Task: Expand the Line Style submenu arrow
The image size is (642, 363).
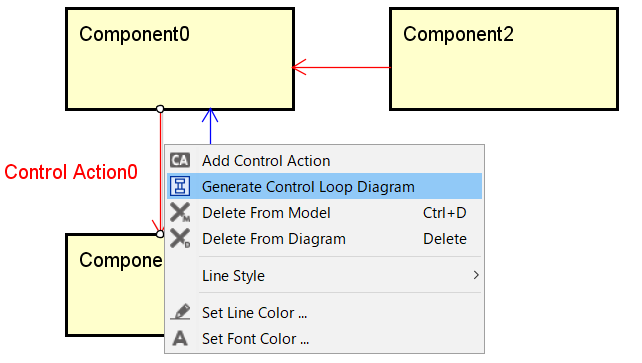Action: click(476, 275)
